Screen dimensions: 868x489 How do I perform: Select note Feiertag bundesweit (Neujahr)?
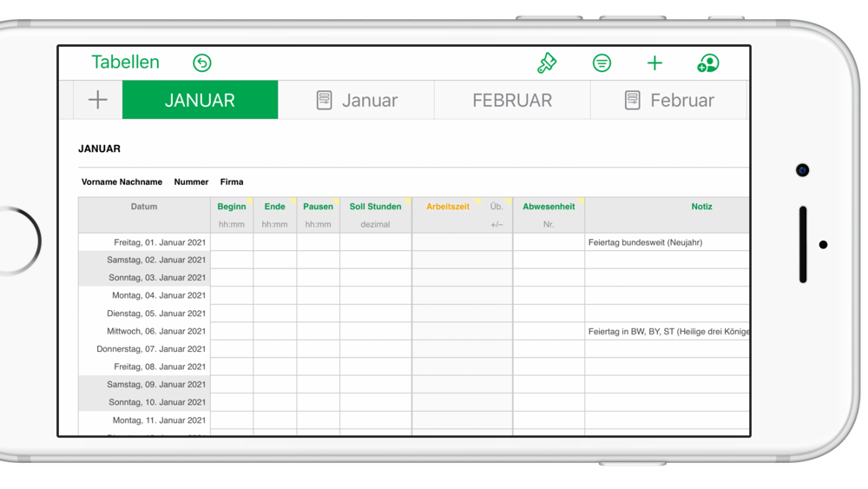tap(646, 242)
